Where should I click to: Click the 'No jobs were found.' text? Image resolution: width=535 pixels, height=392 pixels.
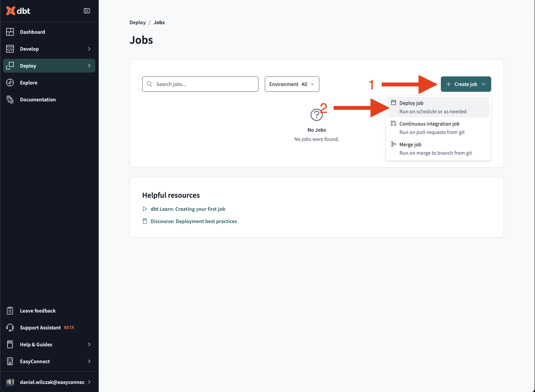pos(317,139)
